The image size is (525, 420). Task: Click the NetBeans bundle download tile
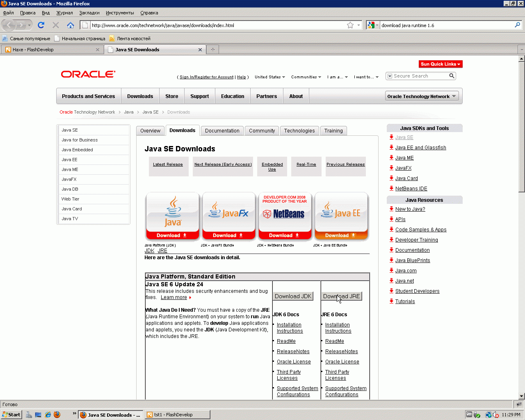click(285, 216)
